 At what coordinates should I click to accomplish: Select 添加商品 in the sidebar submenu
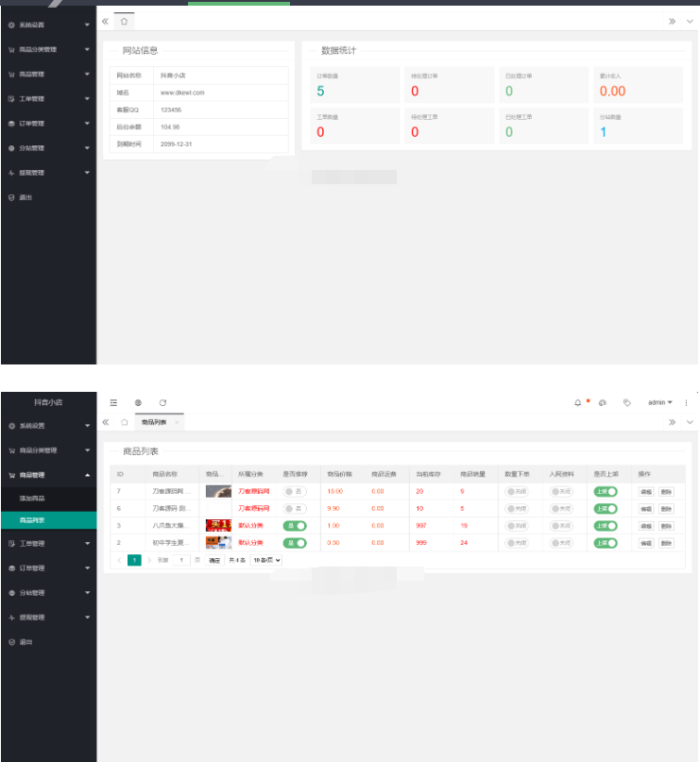[32, 498]
